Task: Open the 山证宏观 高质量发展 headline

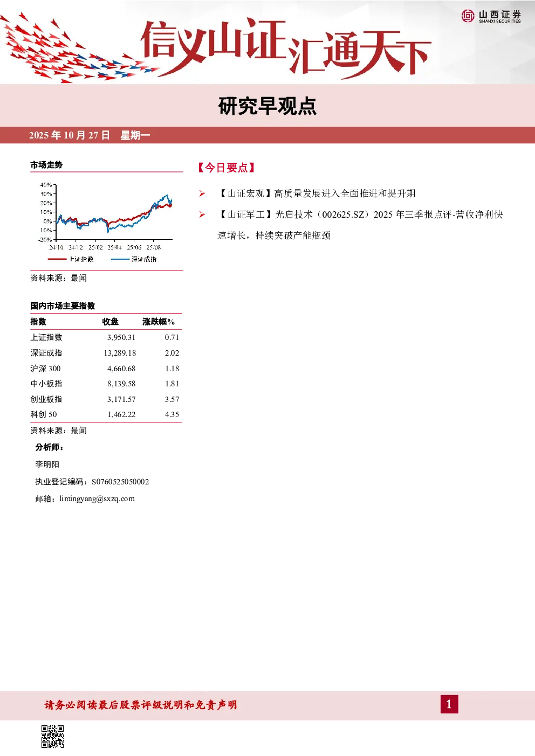Action: pos(316,193)
